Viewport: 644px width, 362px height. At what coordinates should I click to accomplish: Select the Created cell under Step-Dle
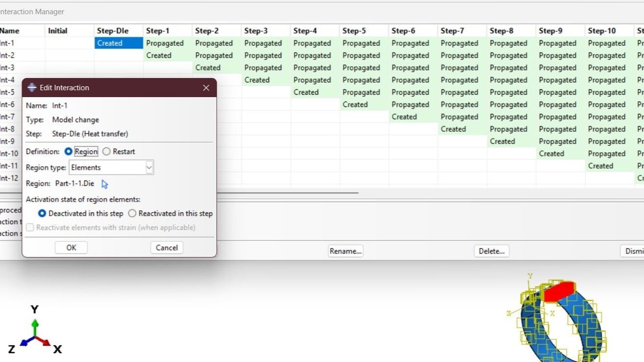tap(118, 43)
